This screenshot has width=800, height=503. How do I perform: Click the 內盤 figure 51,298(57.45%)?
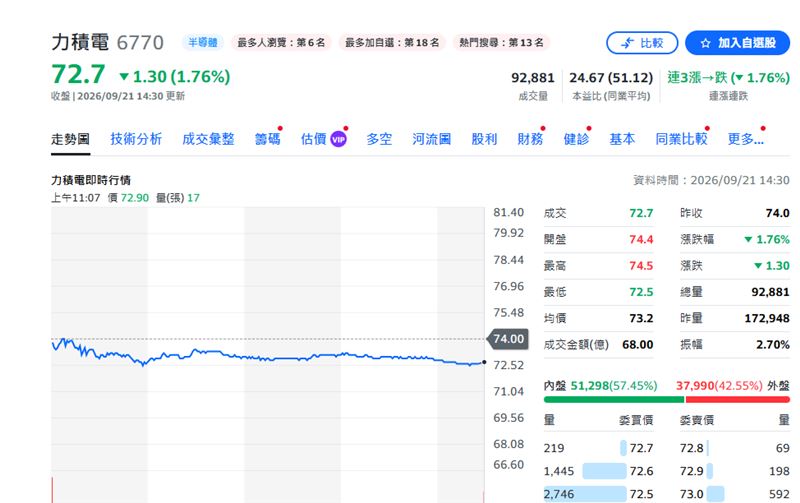(x=614, y=386)
